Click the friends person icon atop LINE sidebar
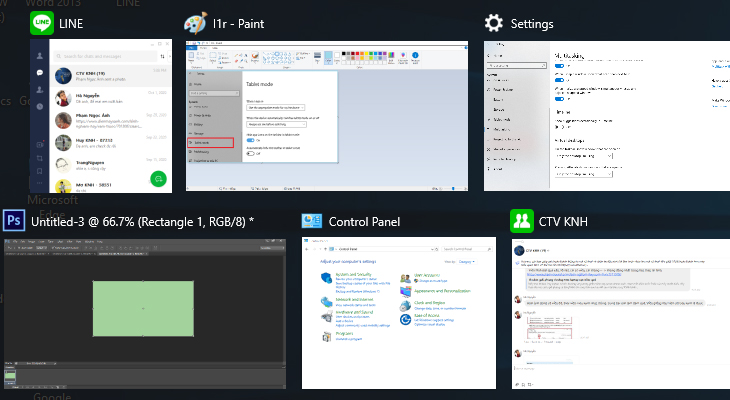730x400 pixels. pyautogui.click(x=40, y=55)
